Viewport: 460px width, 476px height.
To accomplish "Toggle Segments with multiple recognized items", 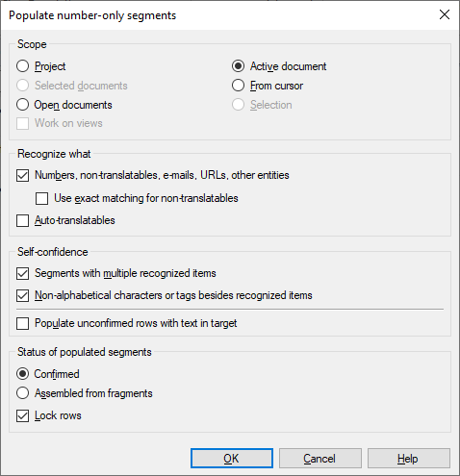I will click(x=22, y=273).
